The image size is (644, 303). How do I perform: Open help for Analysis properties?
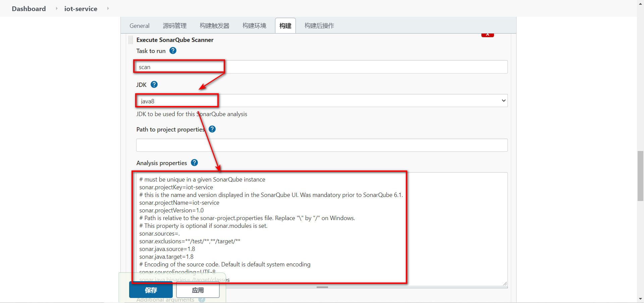[x=194, y=163]
